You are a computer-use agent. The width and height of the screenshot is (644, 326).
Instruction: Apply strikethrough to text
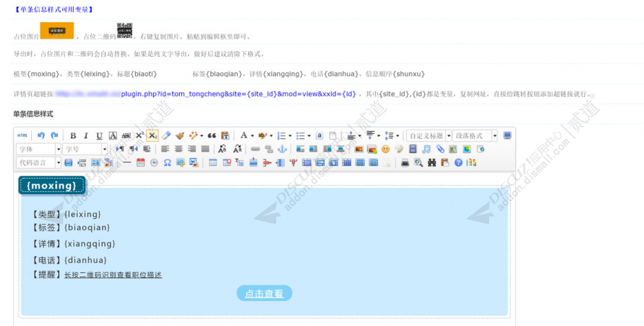tap(126, 135)
